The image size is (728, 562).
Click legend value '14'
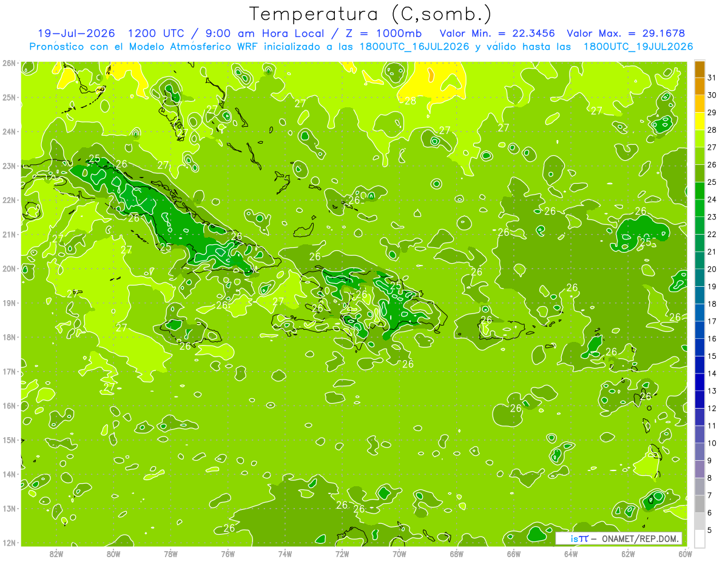pyautogui.click(x=712, y=373)
